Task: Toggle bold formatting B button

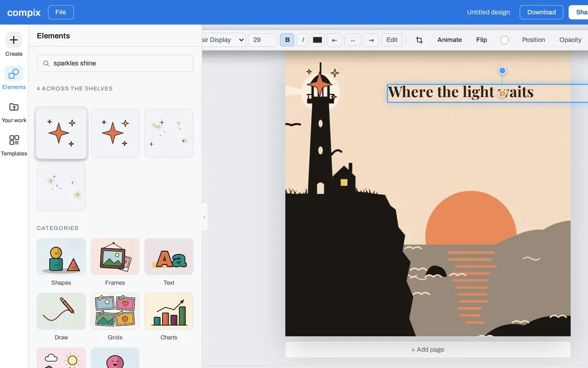Action: pyautogui.click(x=287, y=40)
